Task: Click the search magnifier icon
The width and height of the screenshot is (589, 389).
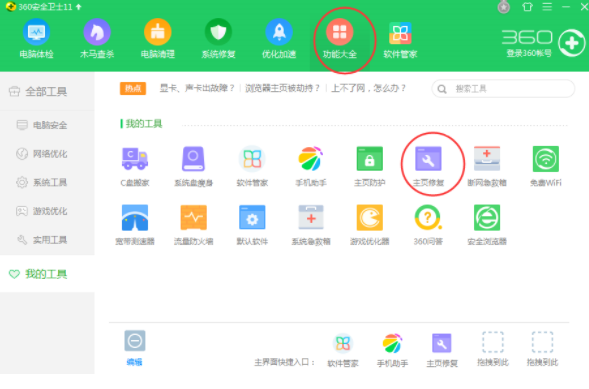Action: (x=442, y=89)
